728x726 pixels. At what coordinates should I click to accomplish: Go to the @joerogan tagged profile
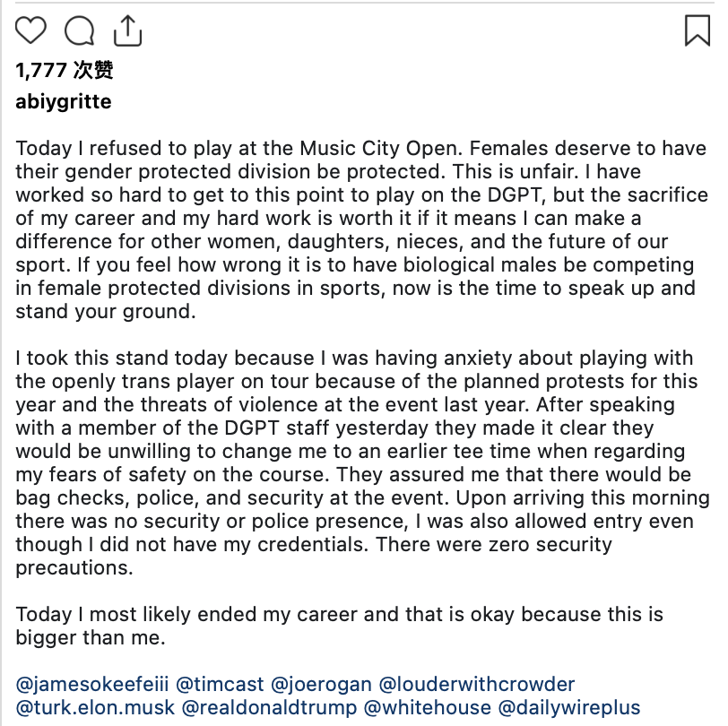(321, 684)
